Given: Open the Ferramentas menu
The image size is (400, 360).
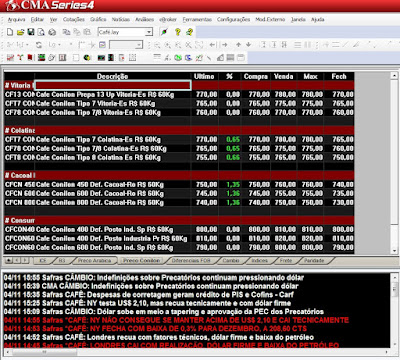Looking at the screenshot, I should click(x=197, y=19).
